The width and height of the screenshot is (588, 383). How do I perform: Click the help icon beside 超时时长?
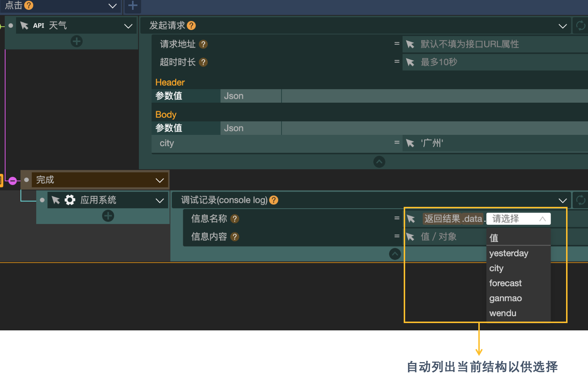pyautogui.click(x=203, y=62)
